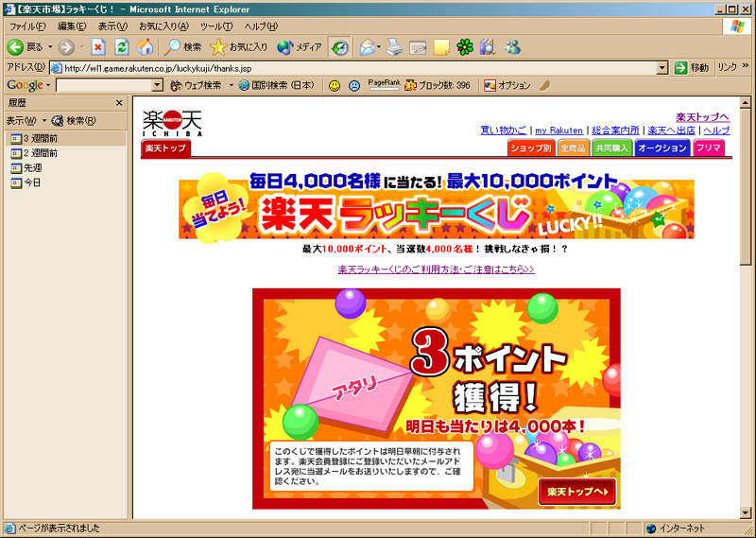Click the Go (移動) button
The width and height of the screenshot is (756, 538).
pos(691,67)
